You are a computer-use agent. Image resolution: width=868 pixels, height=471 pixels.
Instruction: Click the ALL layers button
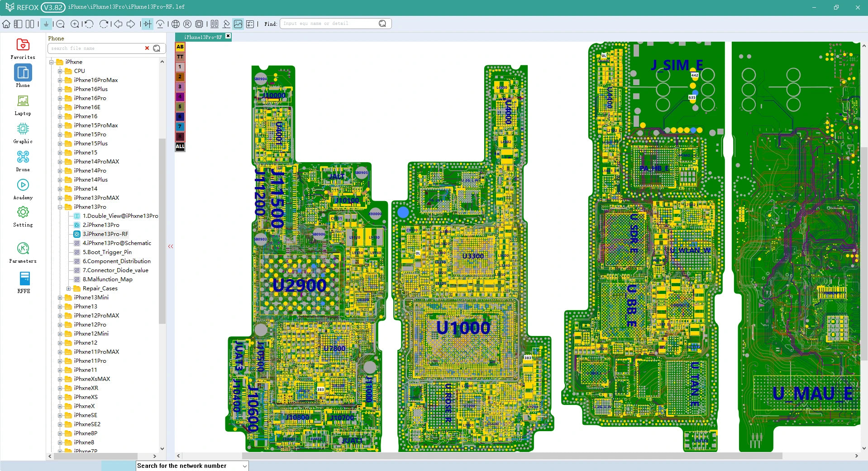180,146
